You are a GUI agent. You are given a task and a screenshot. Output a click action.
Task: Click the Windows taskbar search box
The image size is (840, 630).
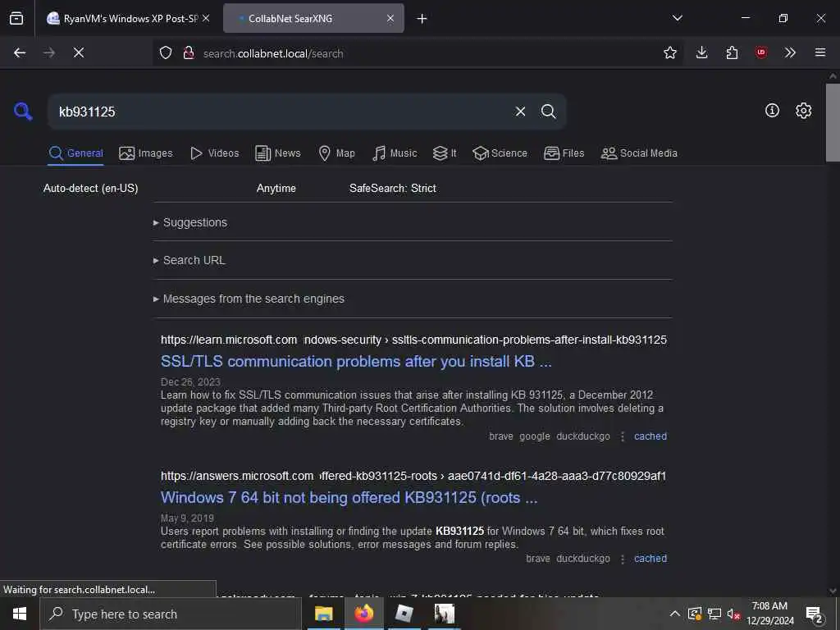pos(171,614)
